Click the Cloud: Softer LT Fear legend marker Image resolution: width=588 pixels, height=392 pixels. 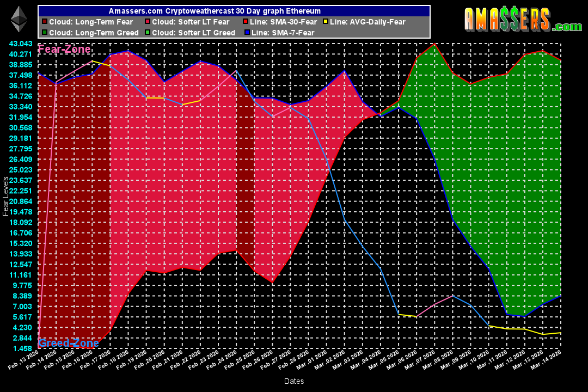coord(147,22)
